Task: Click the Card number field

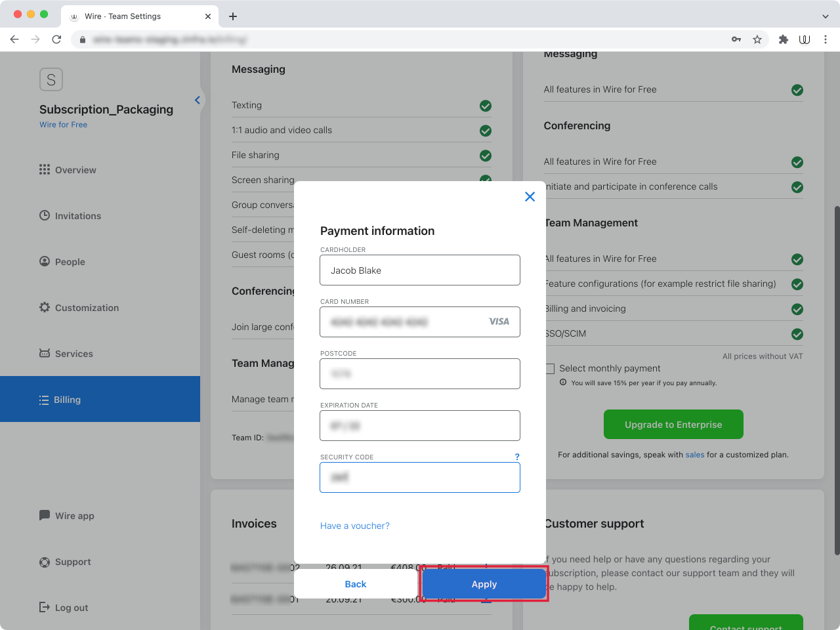Action: coord(420,322)
